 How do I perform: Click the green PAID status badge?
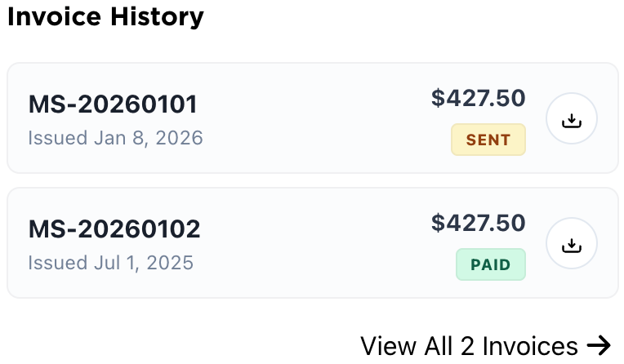click(x=491, y=264)
